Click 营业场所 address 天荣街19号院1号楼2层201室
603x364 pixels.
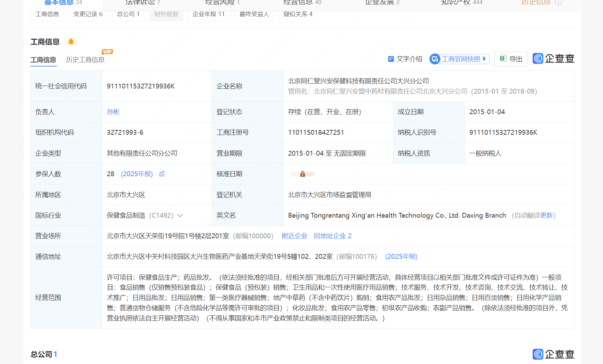click(168, 236)
